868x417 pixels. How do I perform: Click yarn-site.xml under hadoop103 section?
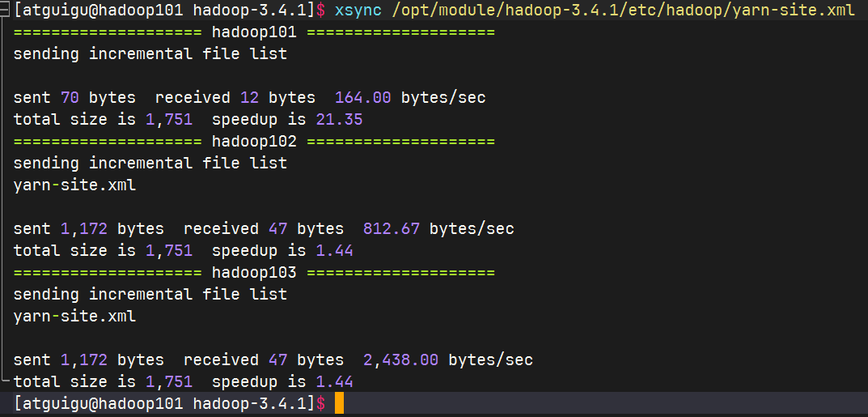tap(74, 317)
